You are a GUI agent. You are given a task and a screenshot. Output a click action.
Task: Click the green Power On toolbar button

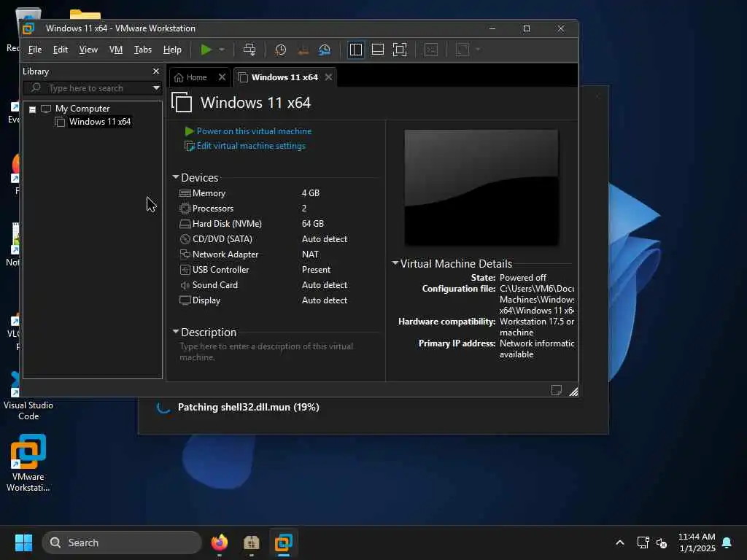[206, 50]
